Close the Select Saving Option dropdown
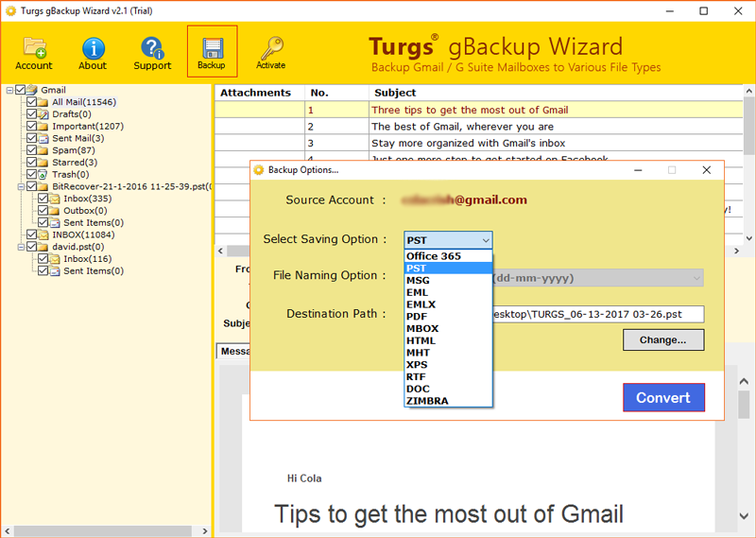This screenshot has height=538, width=756. coord(486,240)
